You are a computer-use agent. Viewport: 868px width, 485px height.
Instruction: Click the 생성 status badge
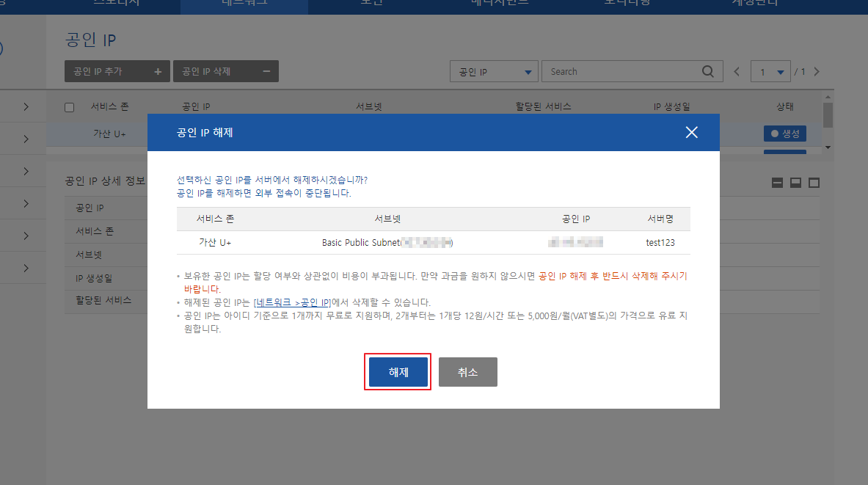pyautogui.click(x=784, y=134)
